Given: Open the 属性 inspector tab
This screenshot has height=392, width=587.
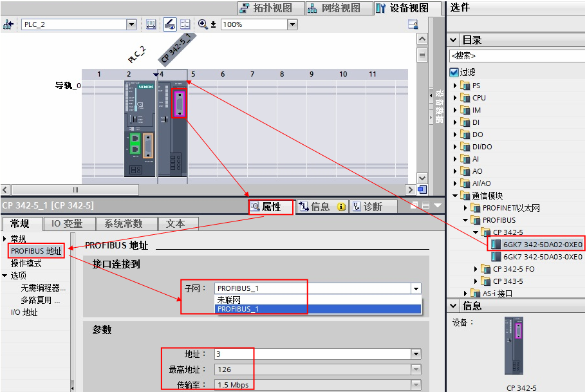Looking at the screenshot, I should tap(271, 207).
